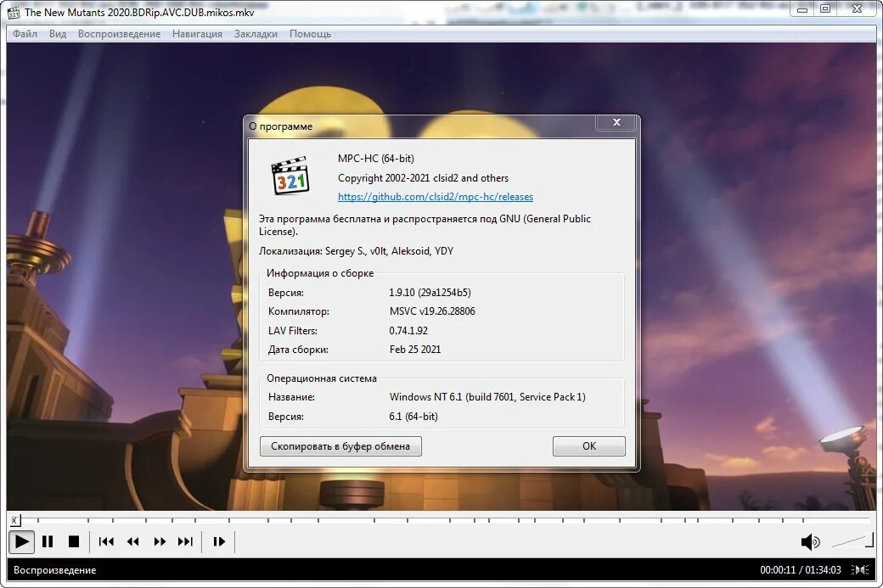Click The New Mutants file title bar
Screen dimensions: 883x588
[139, 12]
